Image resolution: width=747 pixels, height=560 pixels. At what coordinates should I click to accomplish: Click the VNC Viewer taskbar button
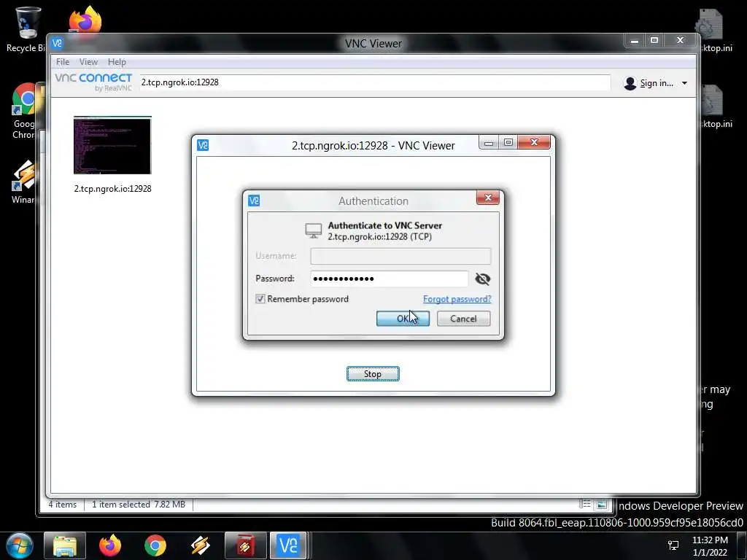[x=288, y=545]
